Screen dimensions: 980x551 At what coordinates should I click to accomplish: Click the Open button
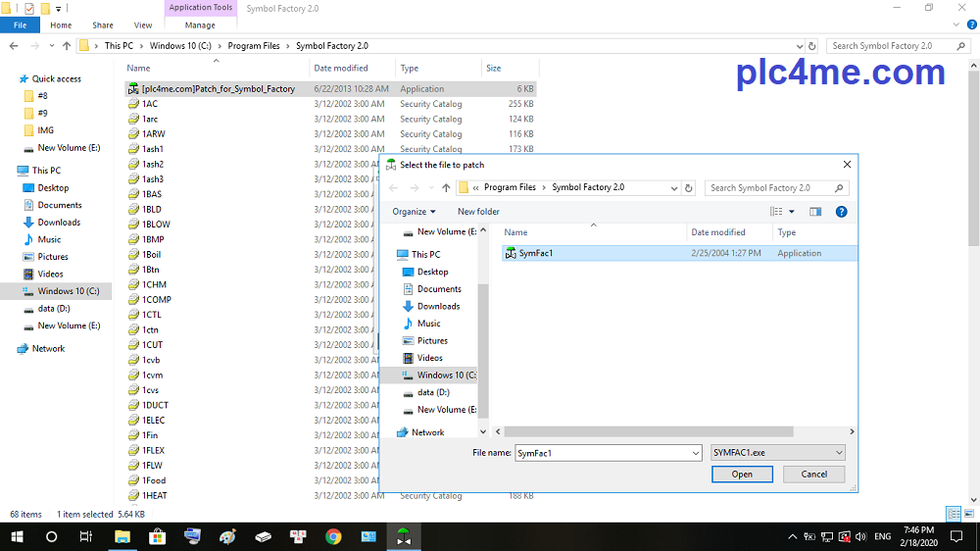[742, 475]
